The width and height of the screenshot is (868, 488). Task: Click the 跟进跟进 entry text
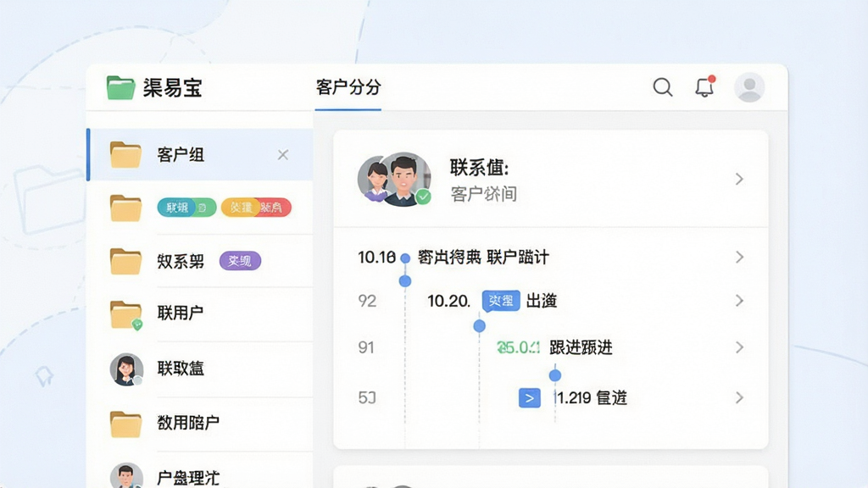pos(581,347)
